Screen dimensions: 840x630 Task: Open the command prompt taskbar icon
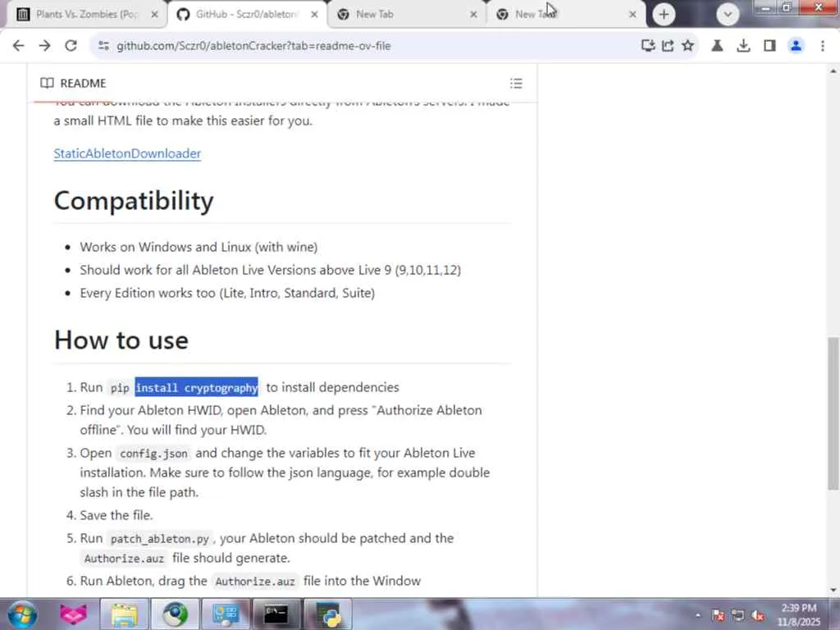[276, 614]
